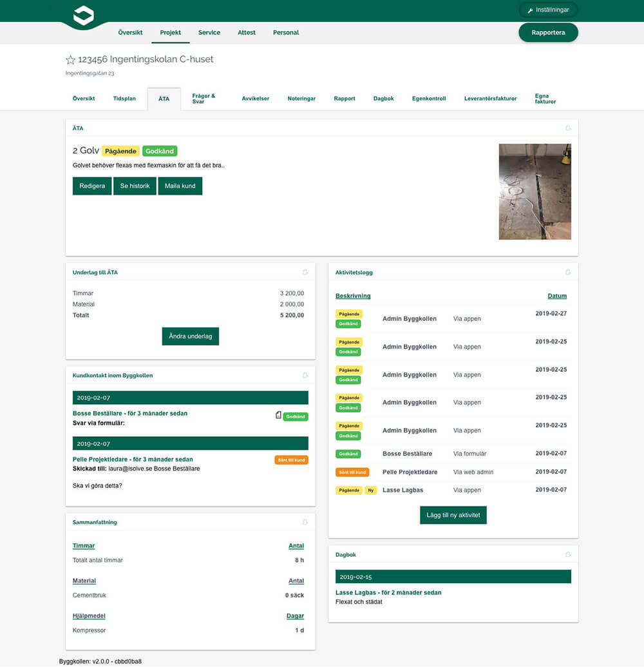The height and width of the screenshot is (667, 644).
Task: Click the Pågående badge next to 2 Golv
Action: pos(120,151)
